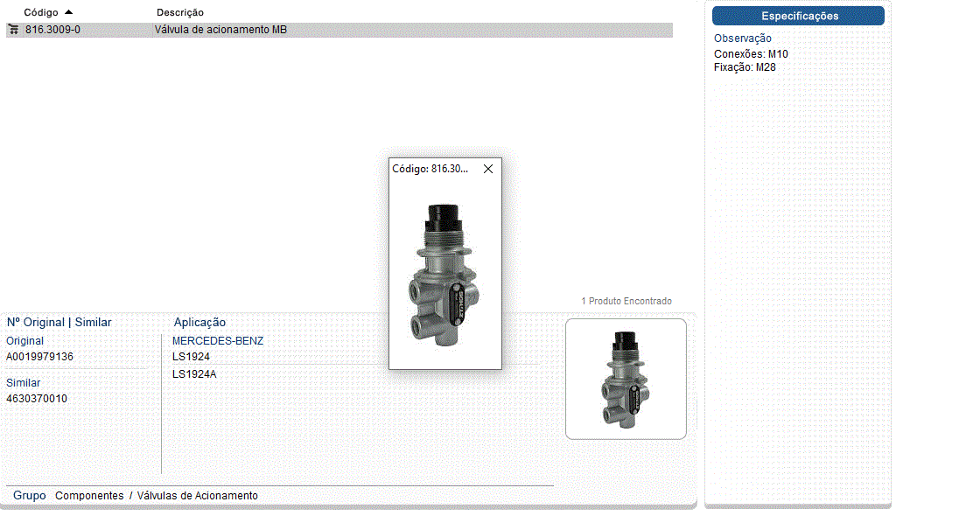Open the Componentes / Válvulas de Acionamento group path
980x523 pixels.
point(157,496)
